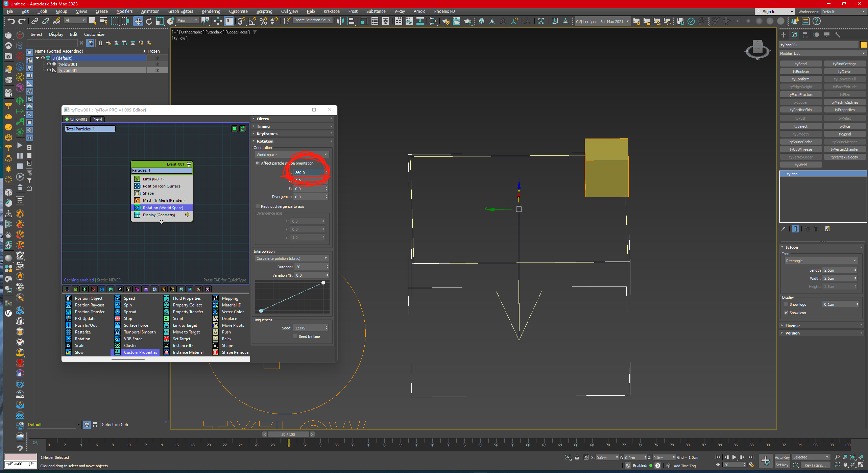The height and width of the screenshot is (473, 868).
Task: Click the tyBend modifier button
Action: pos(801,64)
